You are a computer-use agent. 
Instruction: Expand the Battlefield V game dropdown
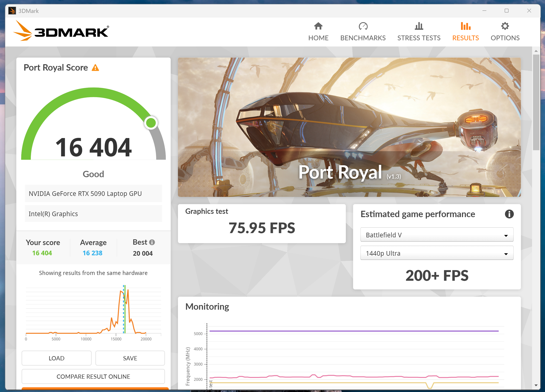[x=437, y=234]
